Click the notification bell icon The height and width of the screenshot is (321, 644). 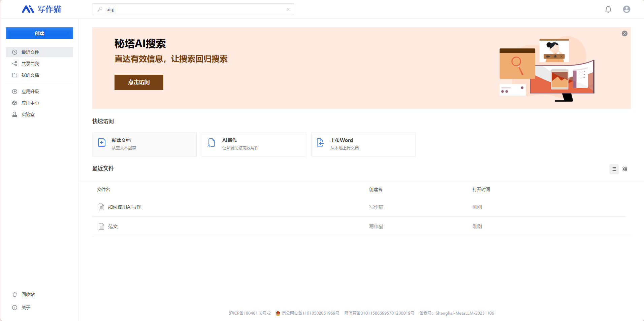(x=608, y=9)
